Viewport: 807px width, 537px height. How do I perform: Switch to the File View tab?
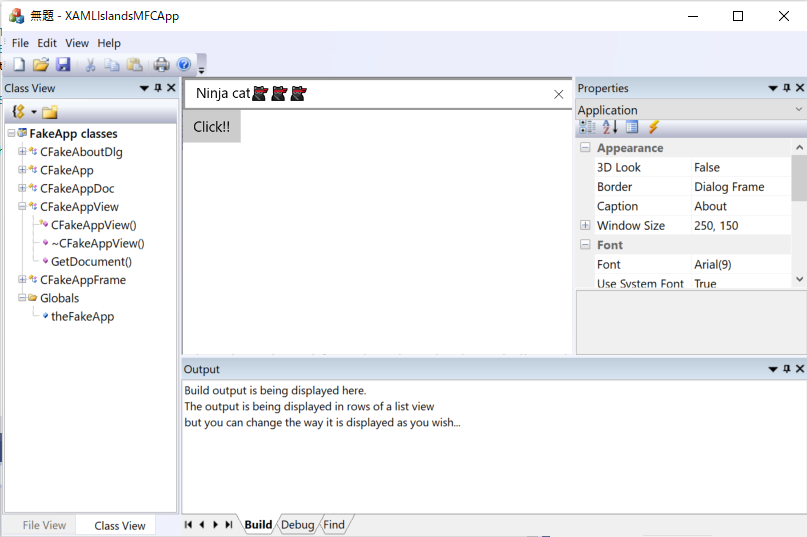click(x=44, y=525)
